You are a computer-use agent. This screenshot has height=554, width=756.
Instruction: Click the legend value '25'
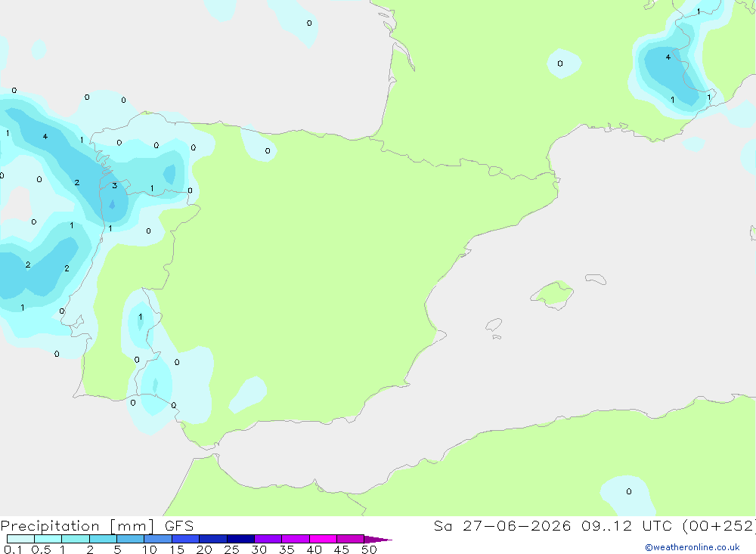pyautogui.click(x=231, y=549)
